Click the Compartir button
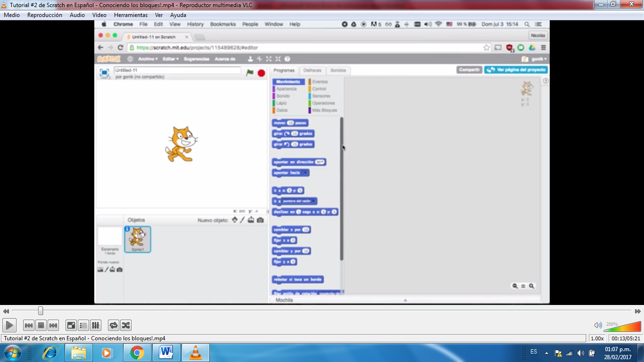644x362 pixels. (x=469, y=69)
